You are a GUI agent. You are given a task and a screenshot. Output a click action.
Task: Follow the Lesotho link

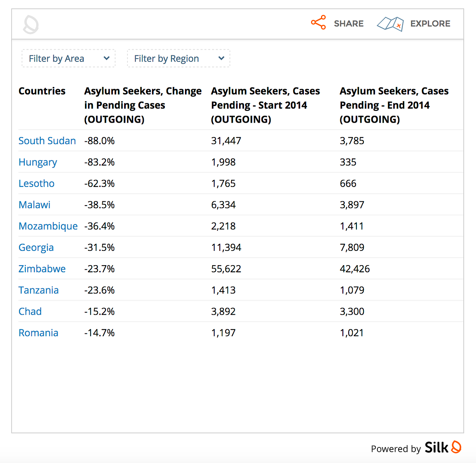36,184
